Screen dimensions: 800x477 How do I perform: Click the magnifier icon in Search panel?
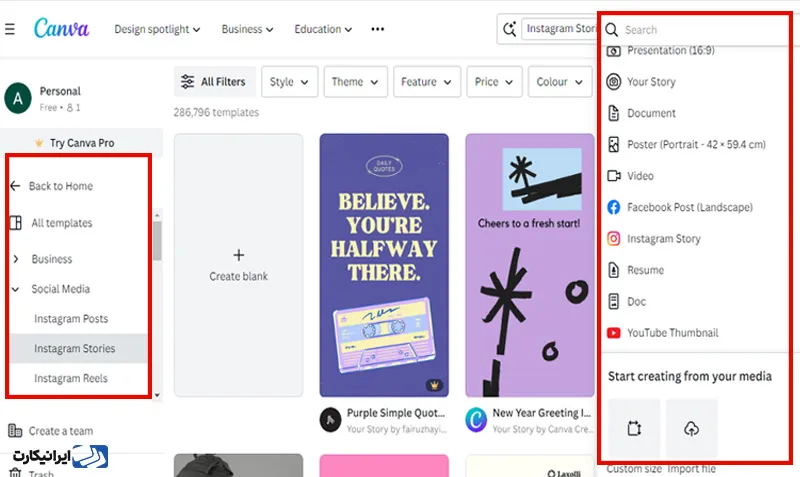[612, 30]
